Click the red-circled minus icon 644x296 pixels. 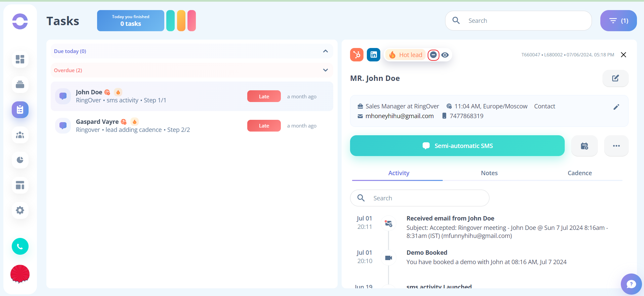[433, 55]
